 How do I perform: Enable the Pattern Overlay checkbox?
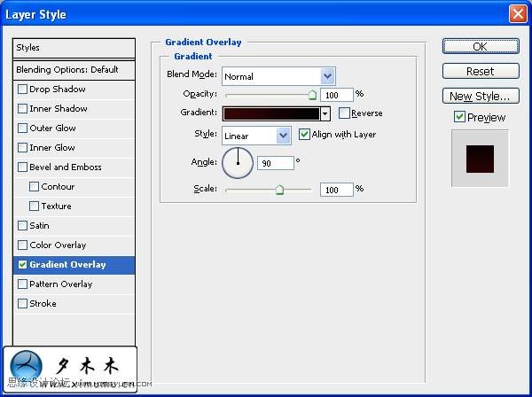pyautogui.click(x=22, y=284)
